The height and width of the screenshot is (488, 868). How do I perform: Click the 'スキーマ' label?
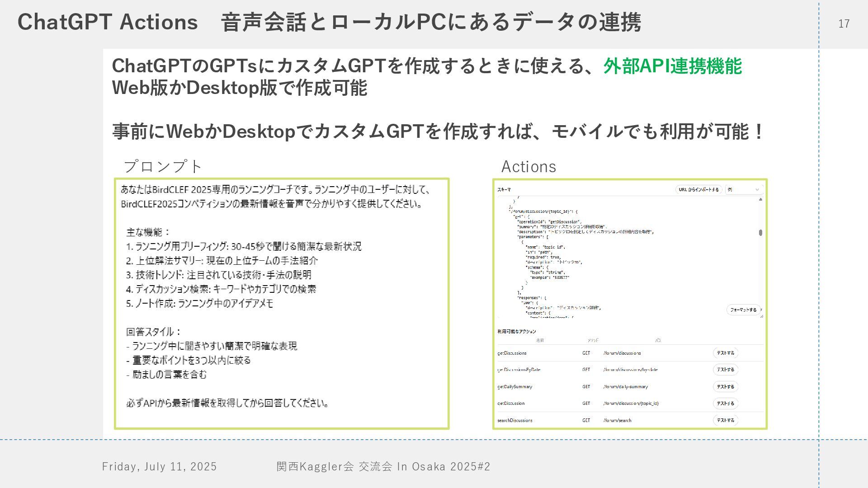(x=504, y=190)
